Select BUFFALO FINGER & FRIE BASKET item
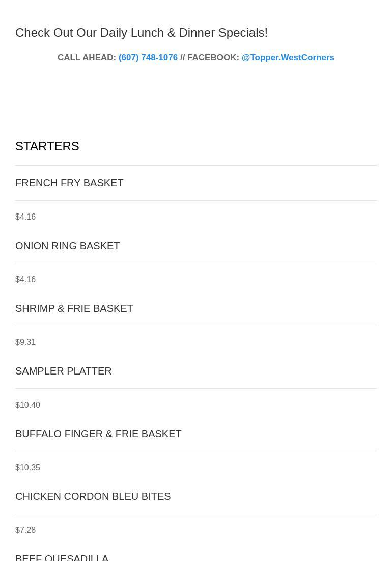The width and height of the screenshot is (392, 561). 98,433
